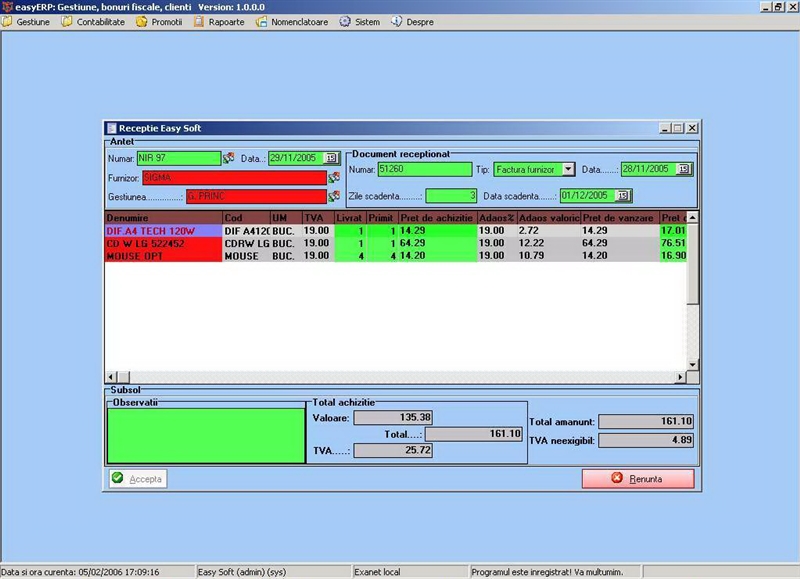
Task: Click the lookup icon beside Furnizor SIGMA
Action: tap(334, 177)
